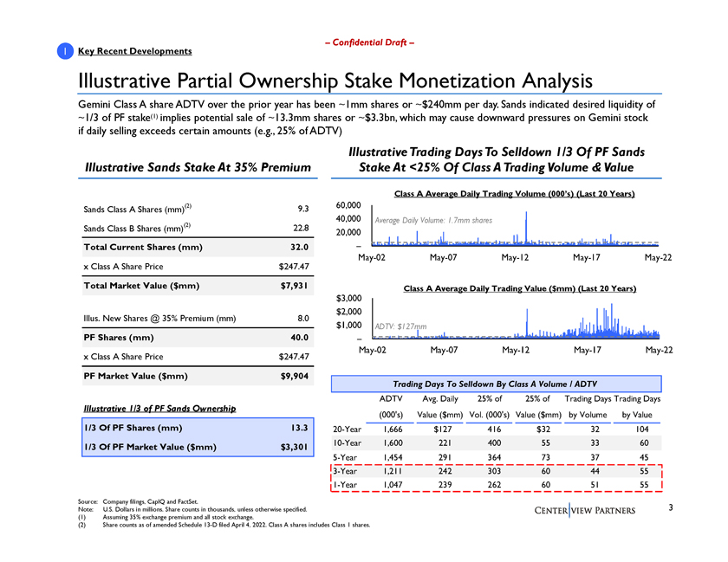
Task: Click the 3-Year row label
Action: 345,471
